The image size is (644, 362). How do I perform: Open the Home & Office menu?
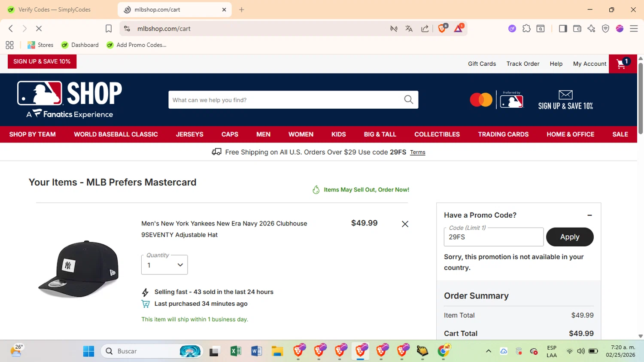[571, 134]
